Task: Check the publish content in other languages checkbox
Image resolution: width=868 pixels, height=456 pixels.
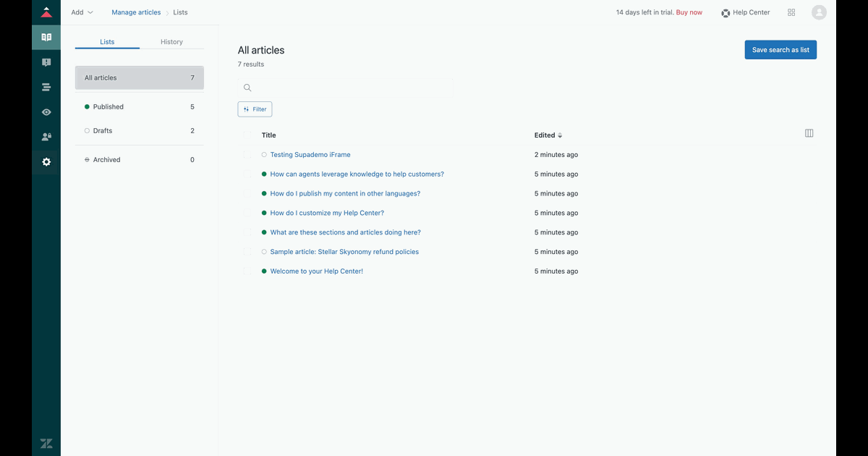Action: [247, 194]
